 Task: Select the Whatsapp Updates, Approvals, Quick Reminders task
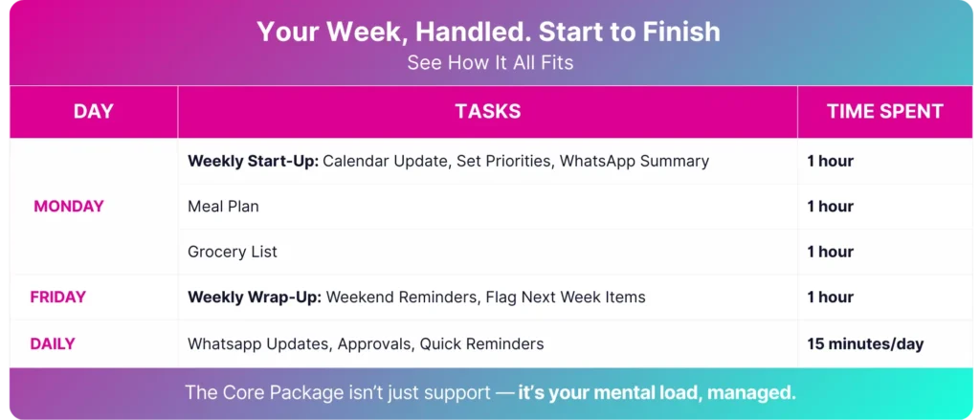[x=366, y=343]
